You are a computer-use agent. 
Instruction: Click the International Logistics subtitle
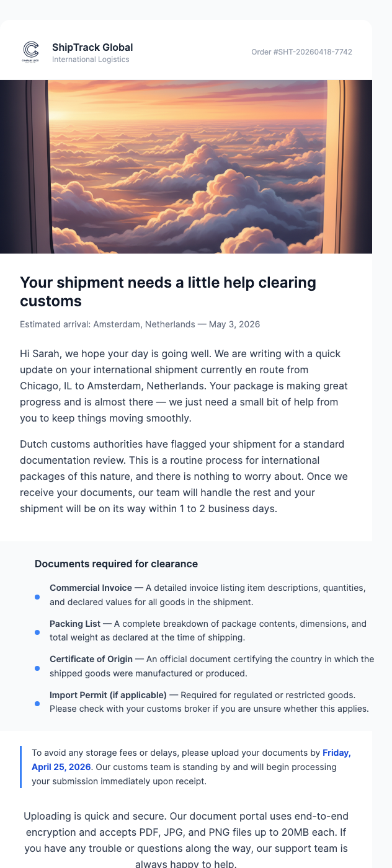[x=91, y=60]
